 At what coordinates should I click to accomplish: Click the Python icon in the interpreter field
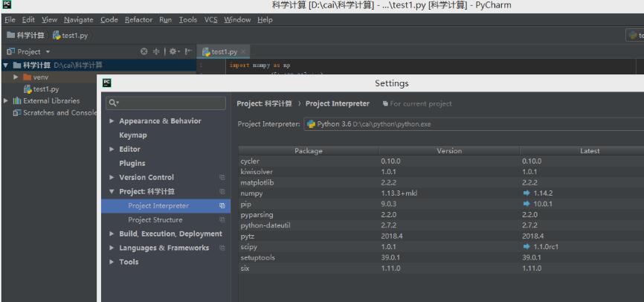coord(312,124)
